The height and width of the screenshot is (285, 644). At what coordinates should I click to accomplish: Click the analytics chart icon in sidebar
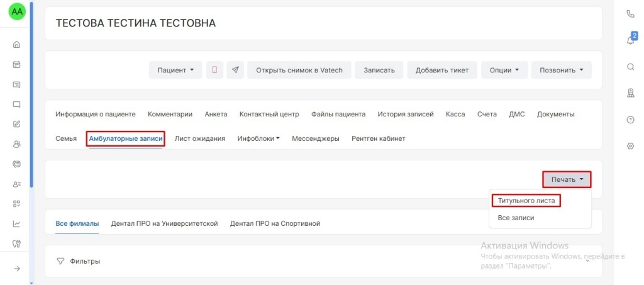tap(17, 223)
